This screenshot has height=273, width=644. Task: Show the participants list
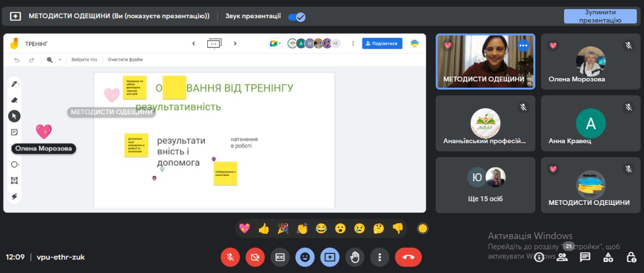pyautogui.click(x=562, y=257)
